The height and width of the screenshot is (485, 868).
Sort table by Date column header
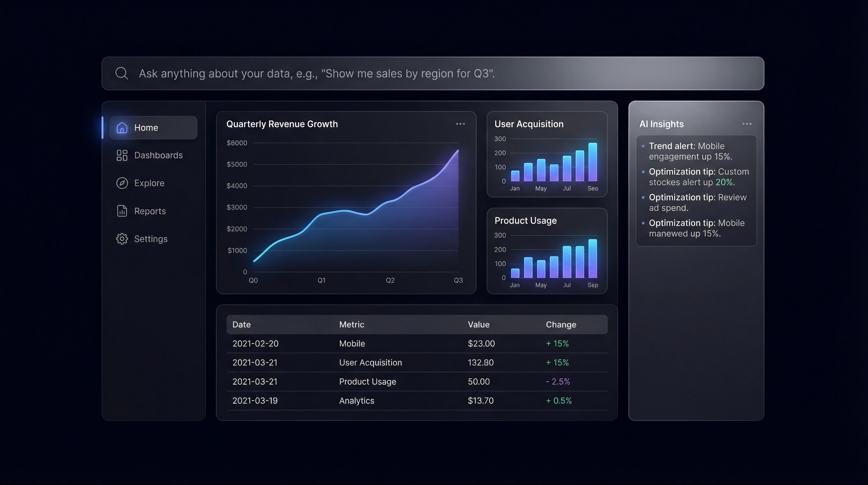click(x=241, y=325)
